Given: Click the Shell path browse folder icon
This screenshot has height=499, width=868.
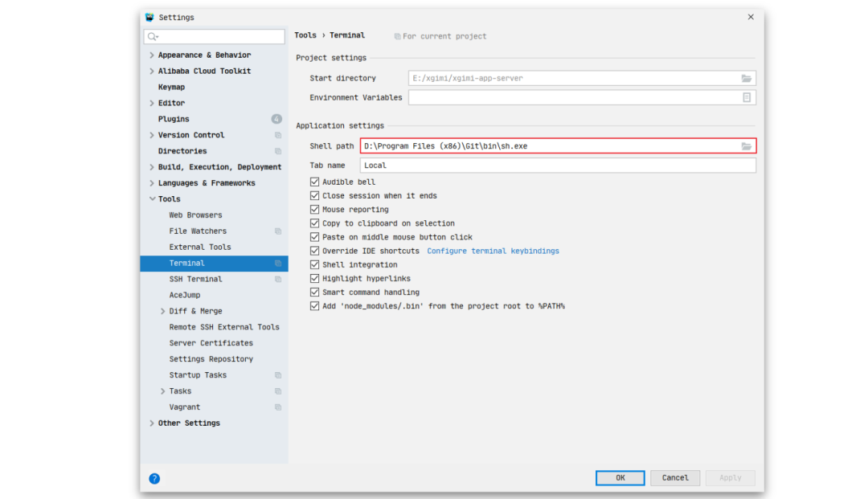Looking at the screenshot, I should point(747,146).
